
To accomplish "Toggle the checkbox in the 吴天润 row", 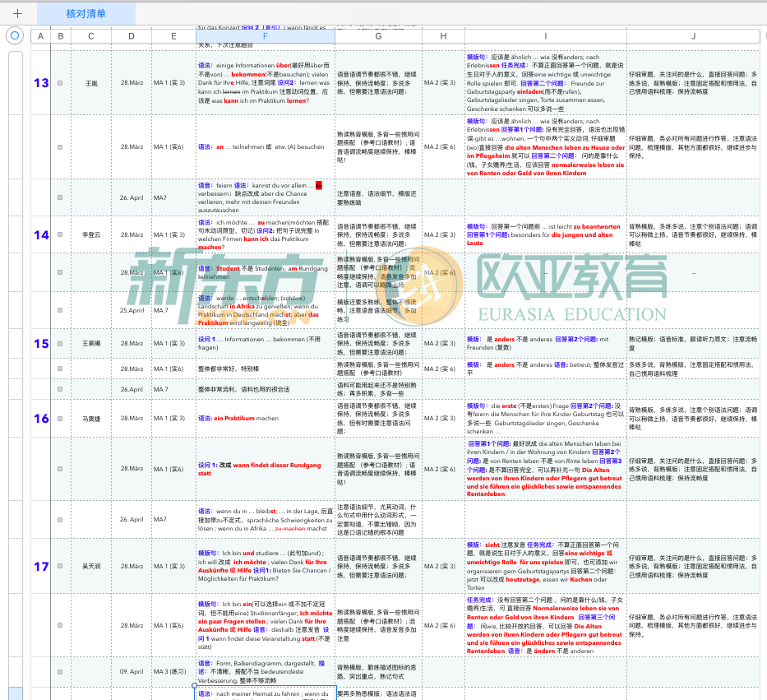I will click(60, 566).
